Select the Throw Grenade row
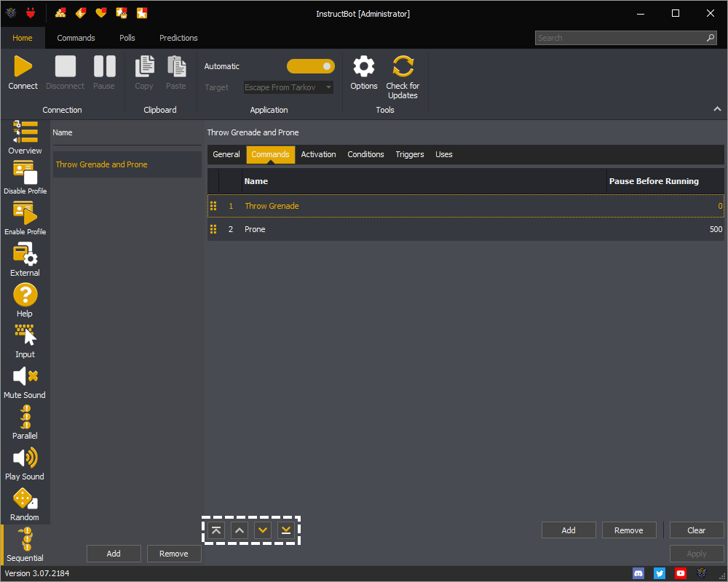 point(466,206)
